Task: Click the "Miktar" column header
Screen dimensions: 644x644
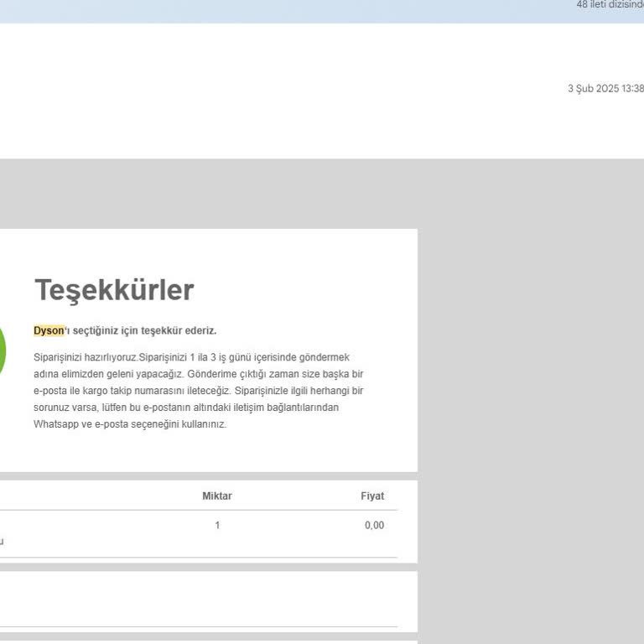Action: pyautogui.click(x=217, y=496)
